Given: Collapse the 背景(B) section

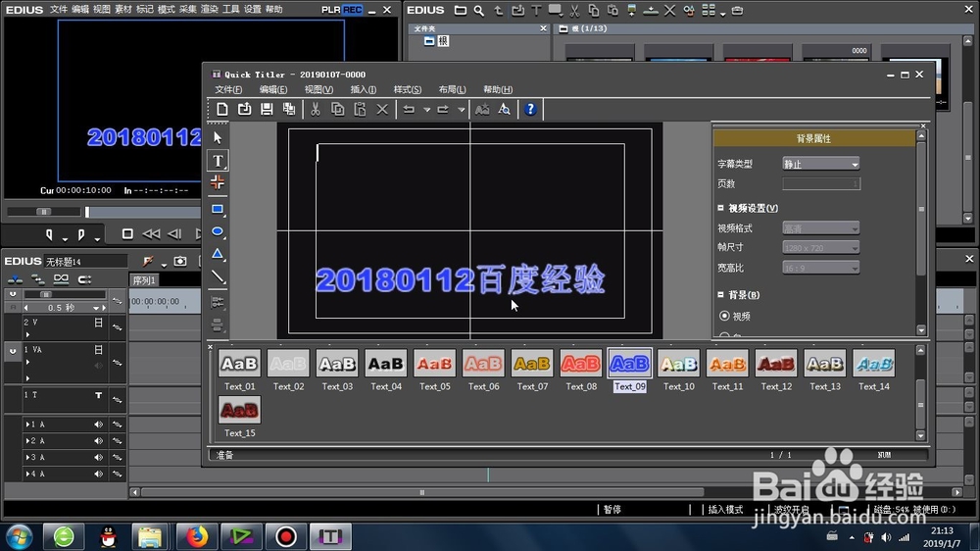Looking at the screenshot, I should [720, 294].
